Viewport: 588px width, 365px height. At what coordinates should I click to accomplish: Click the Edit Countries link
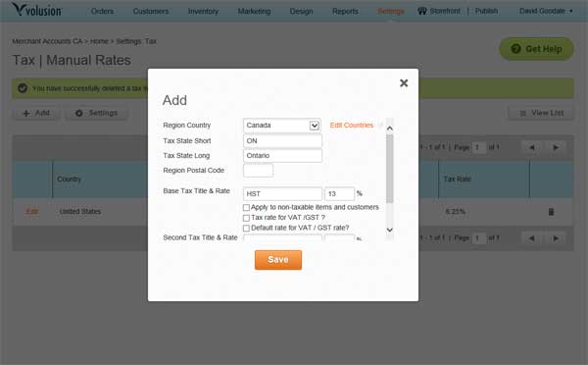[x=352, y=125]
